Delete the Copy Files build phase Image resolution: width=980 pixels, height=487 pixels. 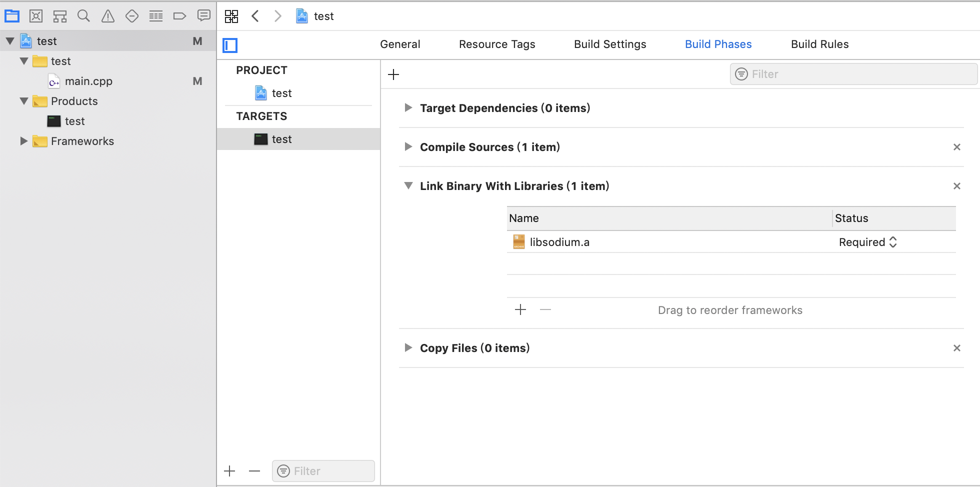tap(956, 348)
